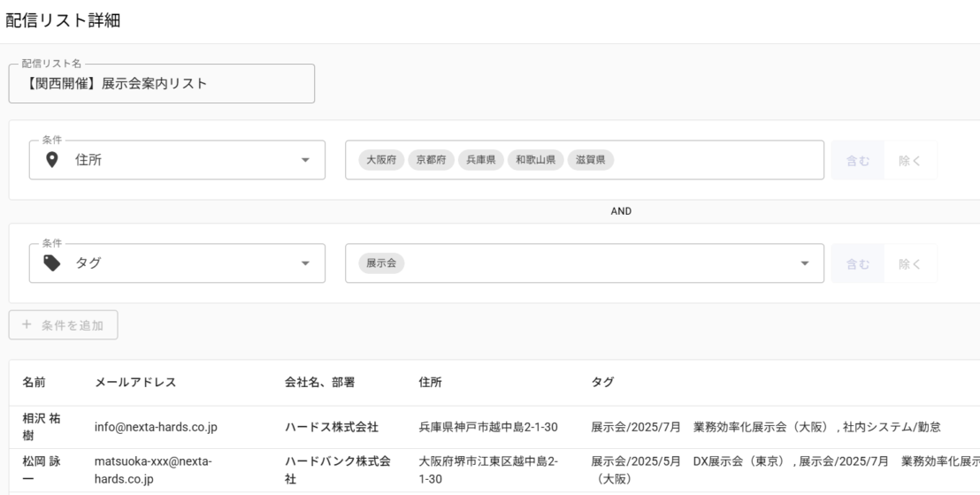The image size is (980, 495).
Task: Click the 滋賀県 chip
Action: pyautogui.click(x=590, y=160)
